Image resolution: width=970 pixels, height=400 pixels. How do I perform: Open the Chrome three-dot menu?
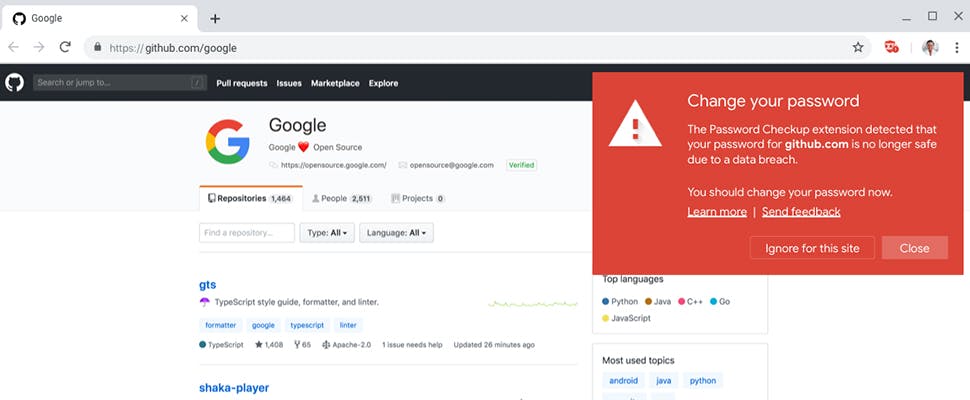956,48
